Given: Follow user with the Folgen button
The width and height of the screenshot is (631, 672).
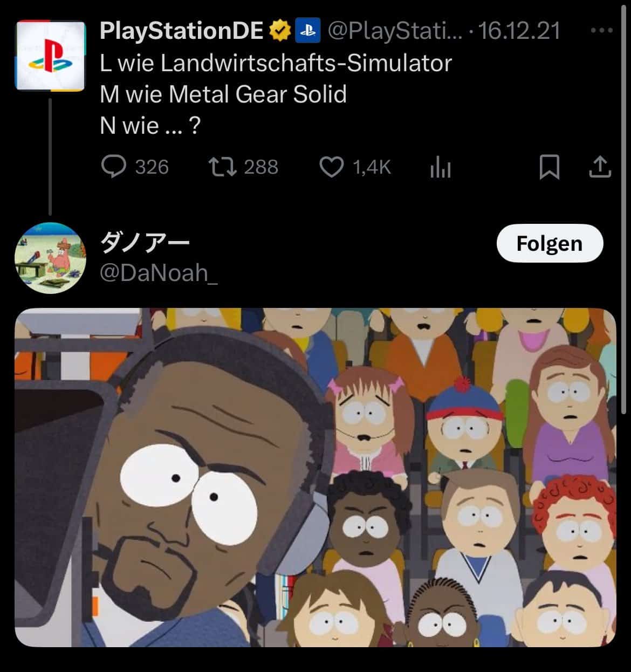Looking at the screenshot, I should pyautogui.click(x=550, y=243).
